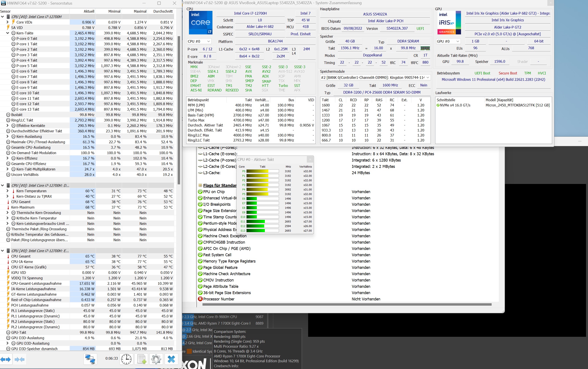Click the Aktuell column header

[83, 11]
